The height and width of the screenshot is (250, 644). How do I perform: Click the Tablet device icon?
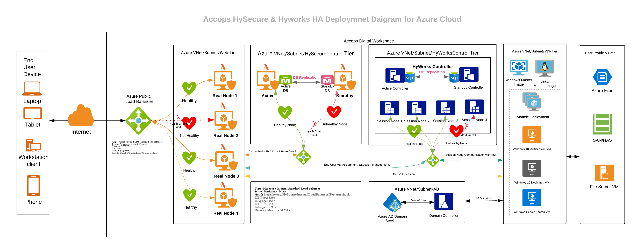pos(32,113)
